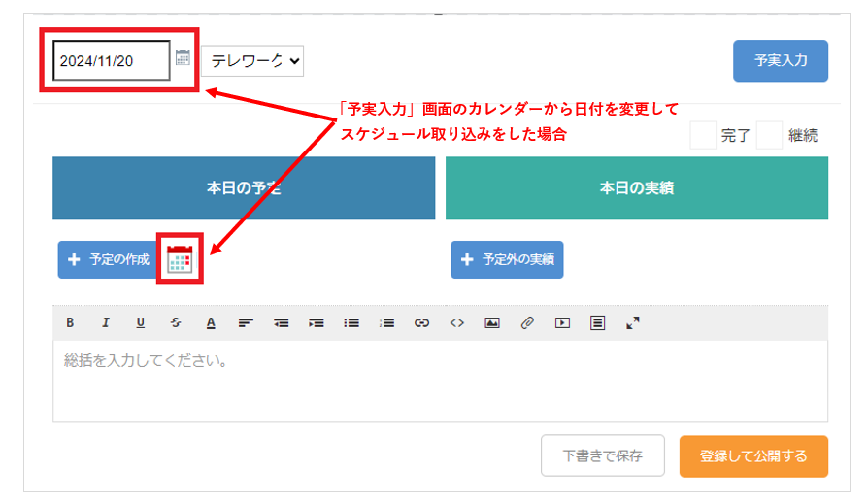
Task: Apply strikethrough formatting
Action: (x=176, y=323)
